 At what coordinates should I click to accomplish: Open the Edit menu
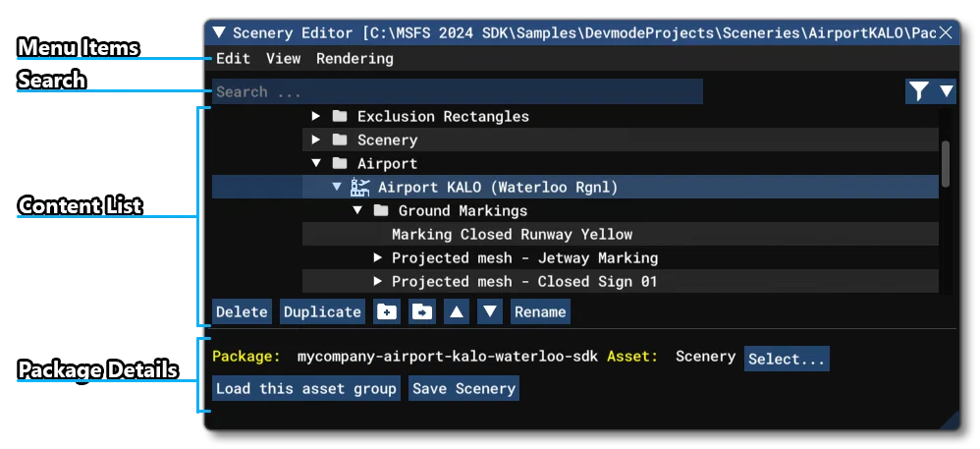[x=233, y=59]
